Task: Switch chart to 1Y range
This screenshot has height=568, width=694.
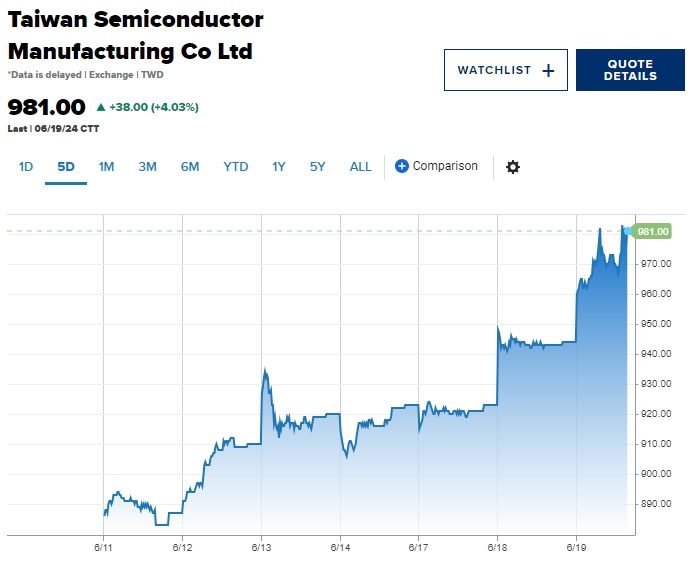Action: point(279,167)
